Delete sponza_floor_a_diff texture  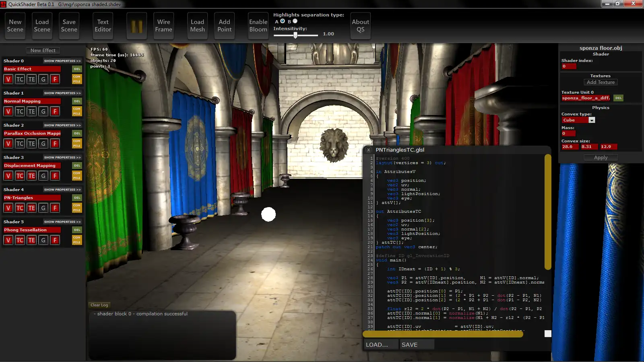pos(618,98)
